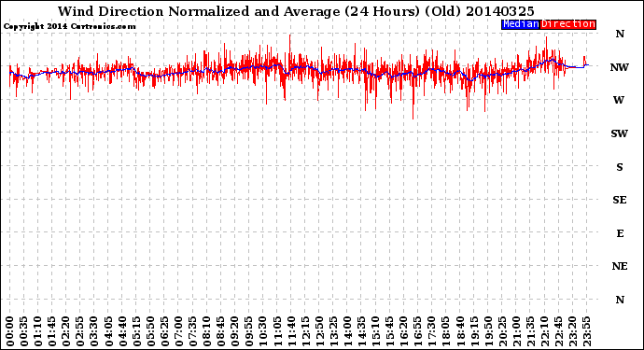644x350 pixels.
Task: Click the 13:25 time axis label
Action: point(333,331)
